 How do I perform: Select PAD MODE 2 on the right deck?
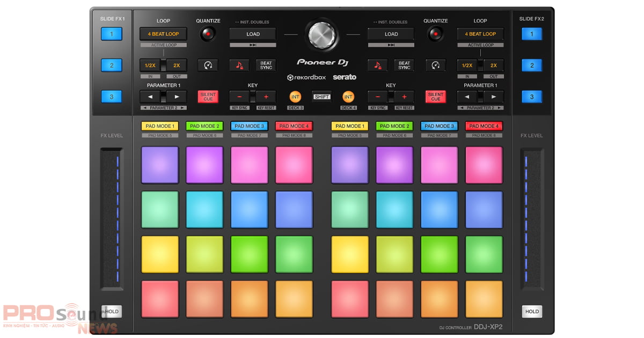tap(394, 126)
